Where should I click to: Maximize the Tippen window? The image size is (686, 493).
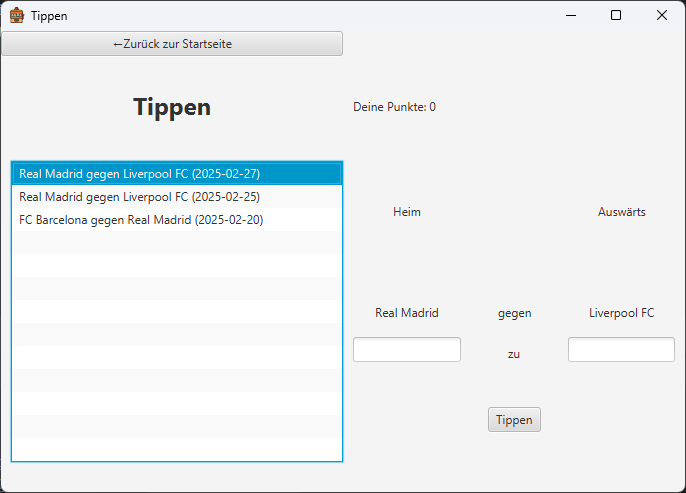click(616, 15)
